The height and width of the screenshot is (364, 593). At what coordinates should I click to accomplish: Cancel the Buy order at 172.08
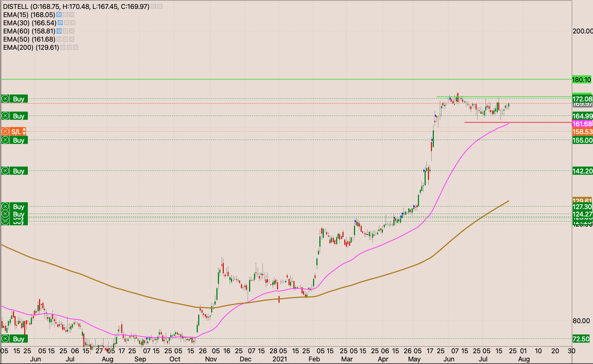click(x=5, y=99)
